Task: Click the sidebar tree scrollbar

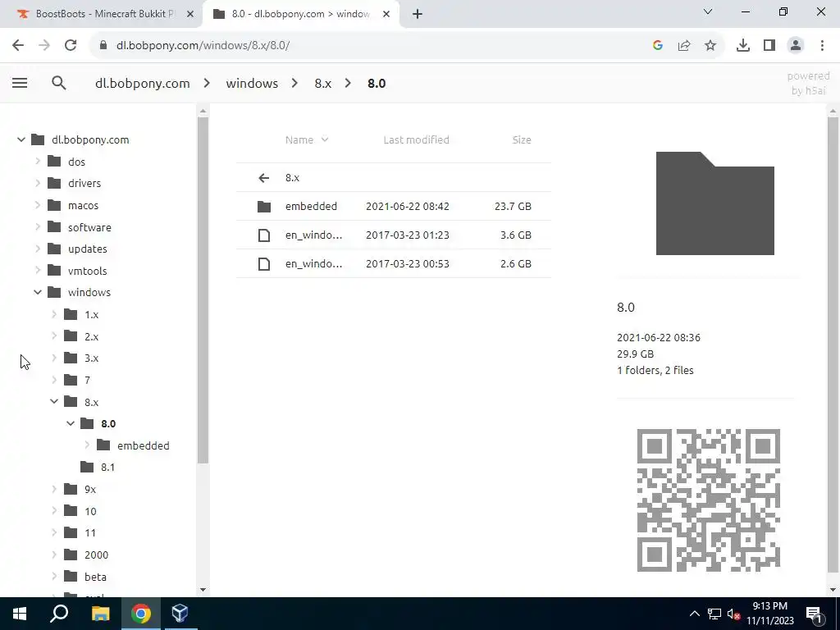Action: pyautogui.click(x=203, y=290)
